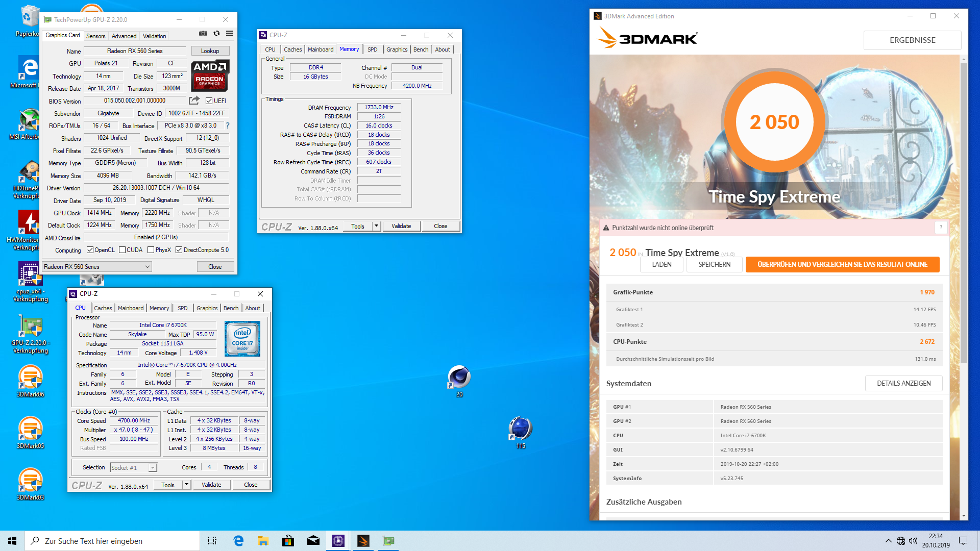This screenshot has width=980, height=551.
Task: Click the 3DMark scrollbar down arrow
Action: click(x=964, y=516)
